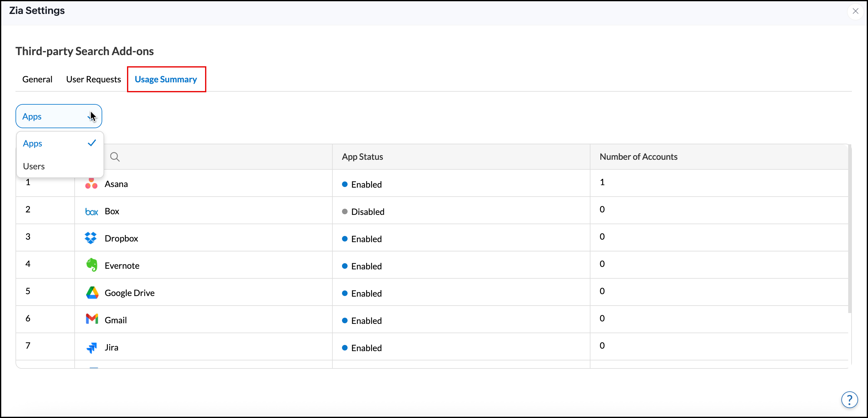Screen dimensions: 868x418
Task: Click the Evernote elephant icon
Action: click(91, 265)
